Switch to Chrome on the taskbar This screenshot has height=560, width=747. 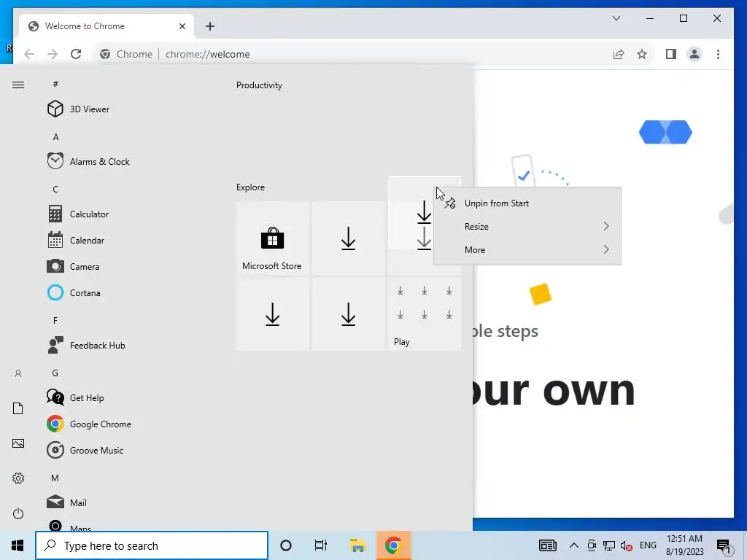(393, 545)
